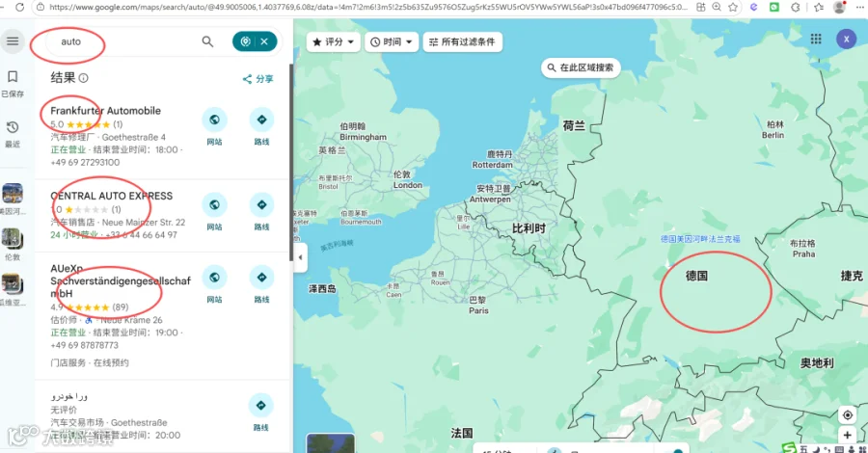
Task: Open the 最近 recents panel
Action: pos(13,134)
